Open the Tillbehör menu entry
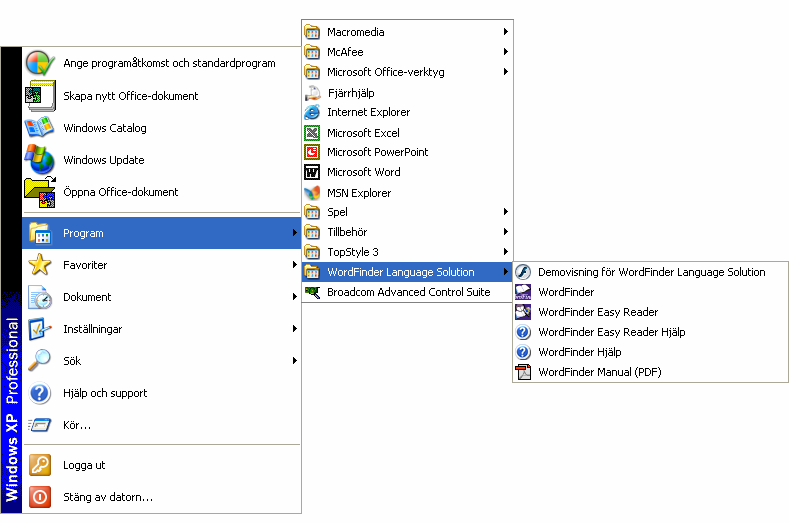The image size is (789, 523). point(407,232)
